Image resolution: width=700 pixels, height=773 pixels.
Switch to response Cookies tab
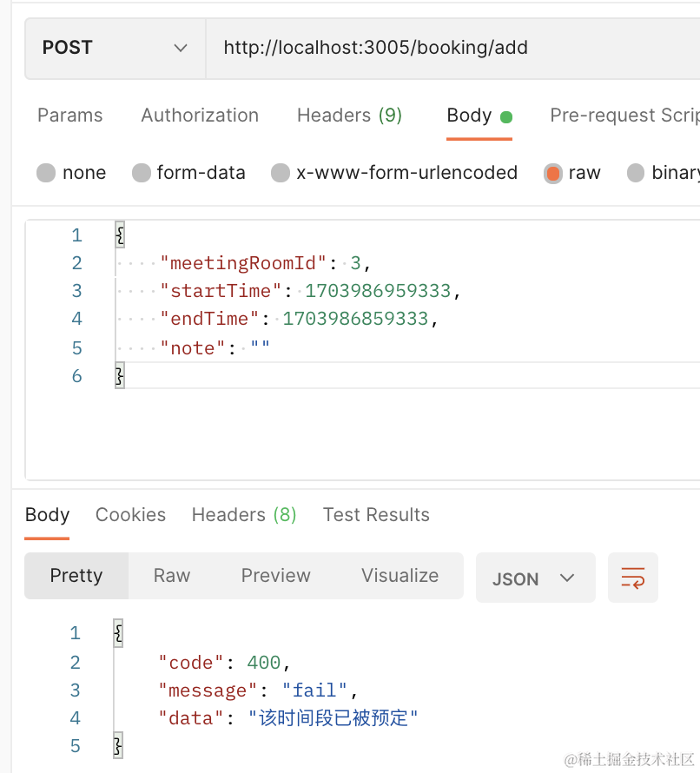[x=130, y=515]
